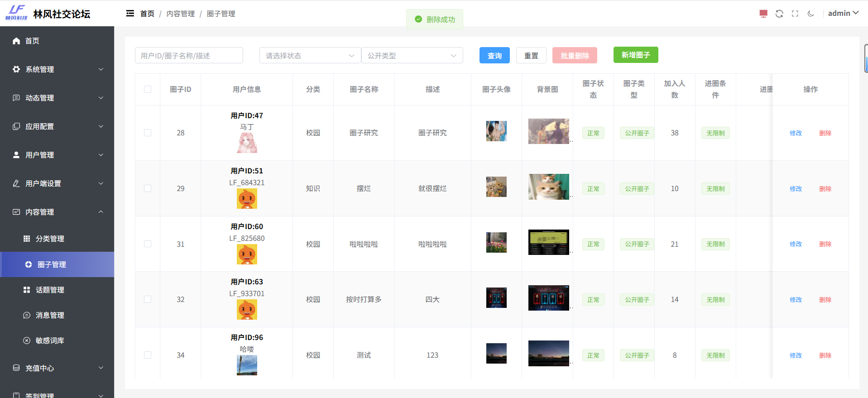The height and width of the screenshot is (398, 868).
Task: Go to 首页 in sidebar
Action: (57, 41)
